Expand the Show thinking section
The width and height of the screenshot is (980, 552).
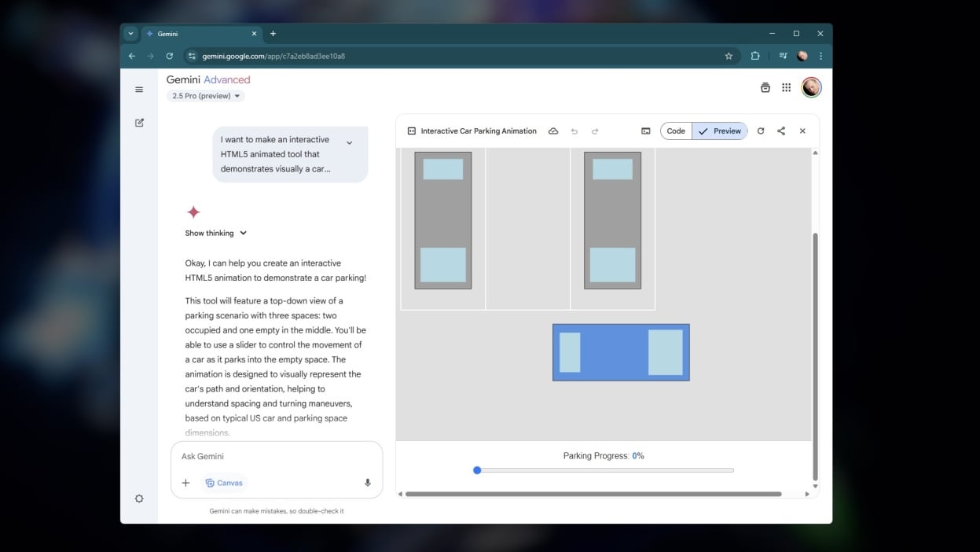(x=216, y=233)
